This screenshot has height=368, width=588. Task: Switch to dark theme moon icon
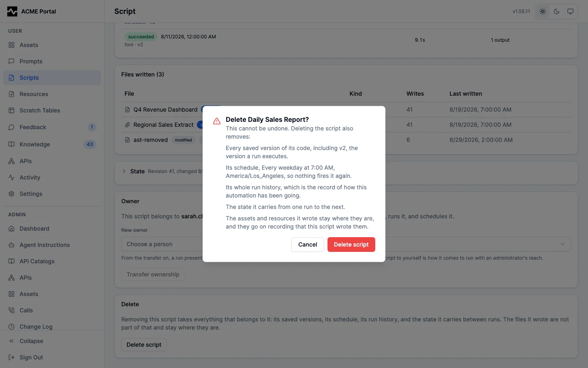[557, 11]
